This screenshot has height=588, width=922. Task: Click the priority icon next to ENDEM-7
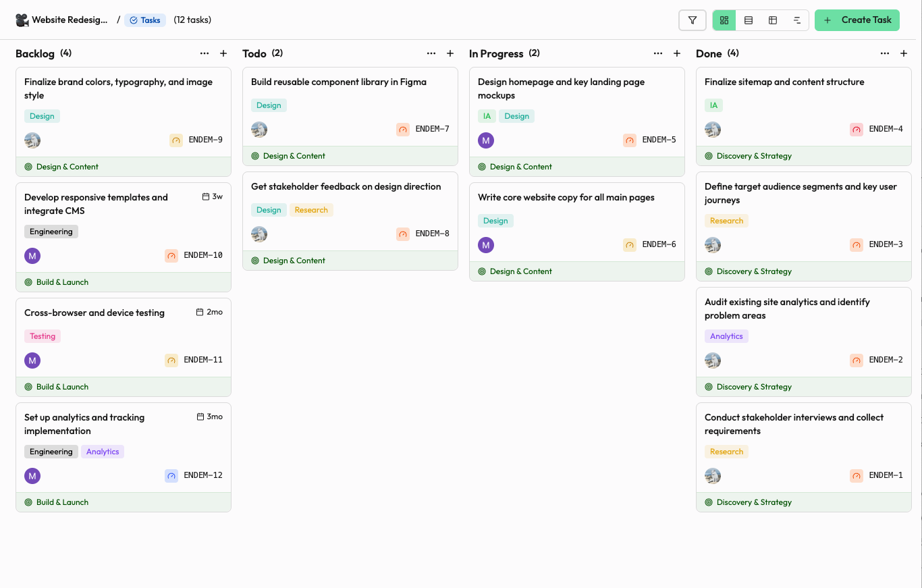[403, 129]
